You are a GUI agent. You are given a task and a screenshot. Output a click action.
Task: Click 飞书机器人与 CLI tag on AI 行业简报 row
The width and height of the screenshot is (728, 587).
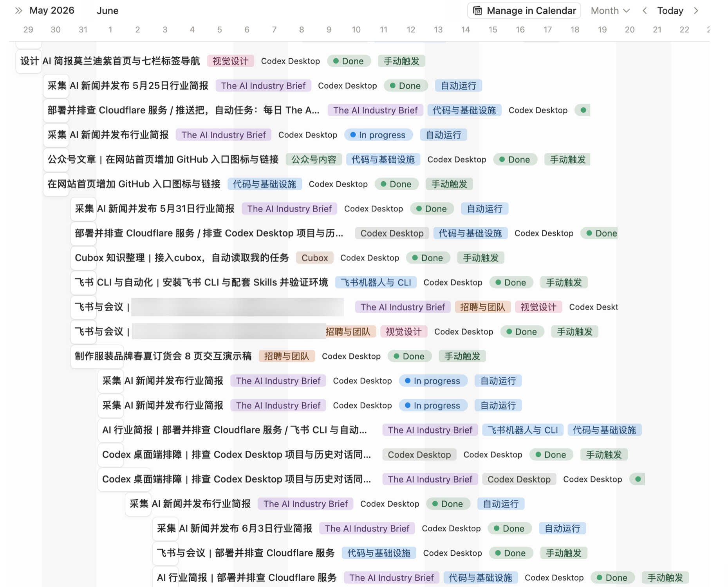click(x=523, y=430)
